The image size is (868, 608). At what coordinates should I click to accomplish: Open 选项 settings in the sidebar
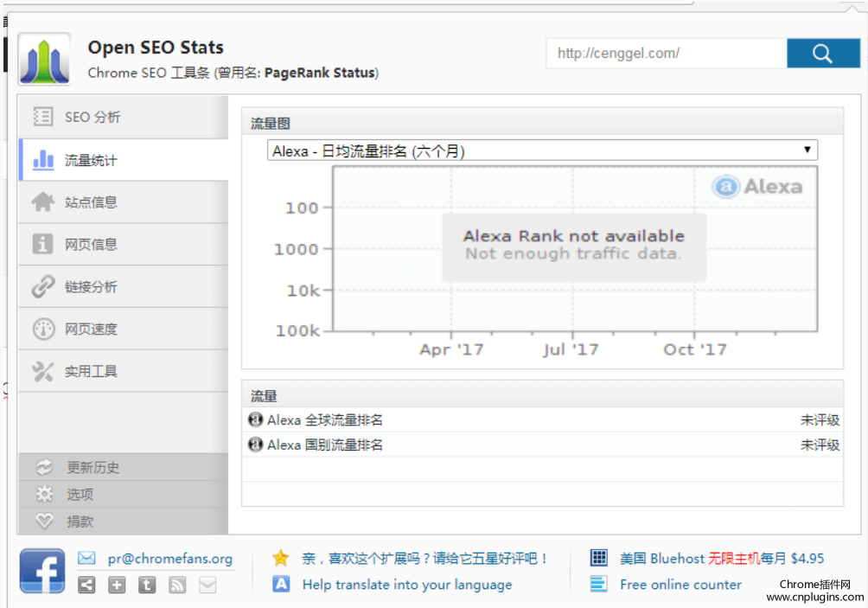[124, 494]
